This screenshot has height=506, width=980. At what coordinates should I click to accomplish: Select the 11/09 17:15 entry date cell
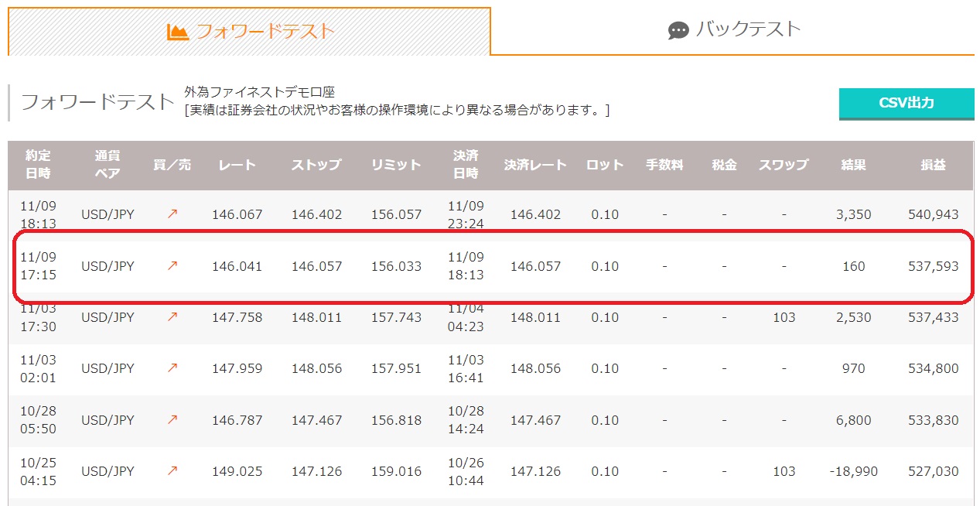point(38,266)
